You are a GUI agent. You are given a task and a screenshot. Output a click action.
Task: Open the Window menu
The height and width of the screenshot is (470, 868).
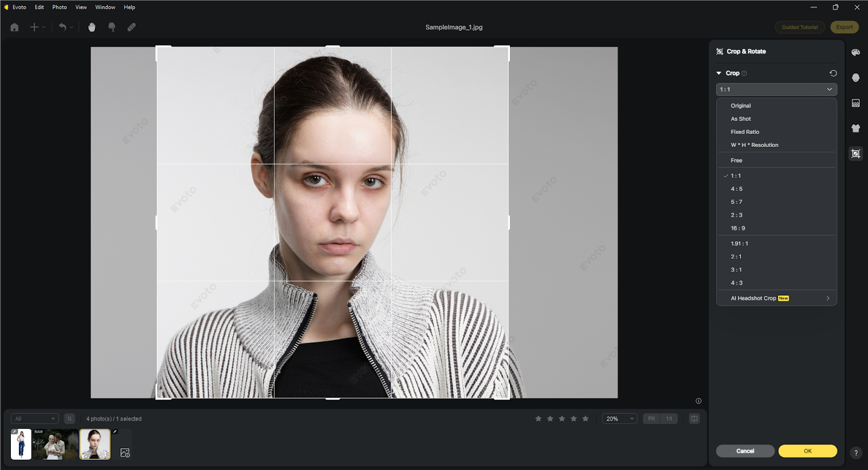(105, 7)
